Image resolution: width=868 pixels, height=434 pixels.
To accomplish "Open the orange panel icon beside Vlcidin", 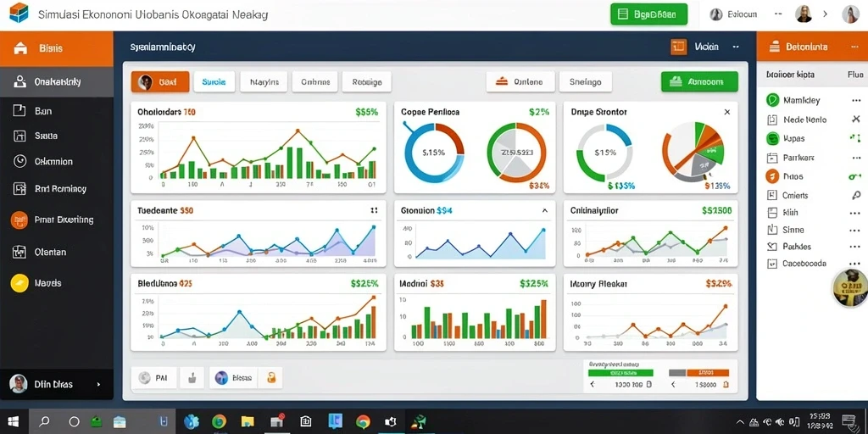I will (678, 47).
